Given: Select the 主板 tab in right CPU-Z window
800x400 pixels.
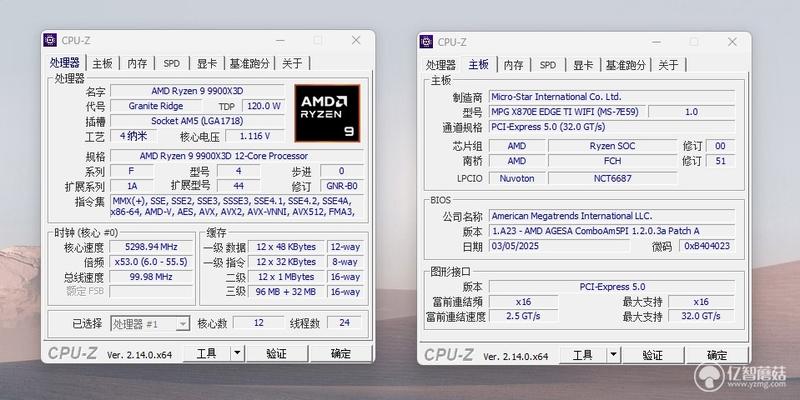Looking at the screenshot, I should point(479,64).
